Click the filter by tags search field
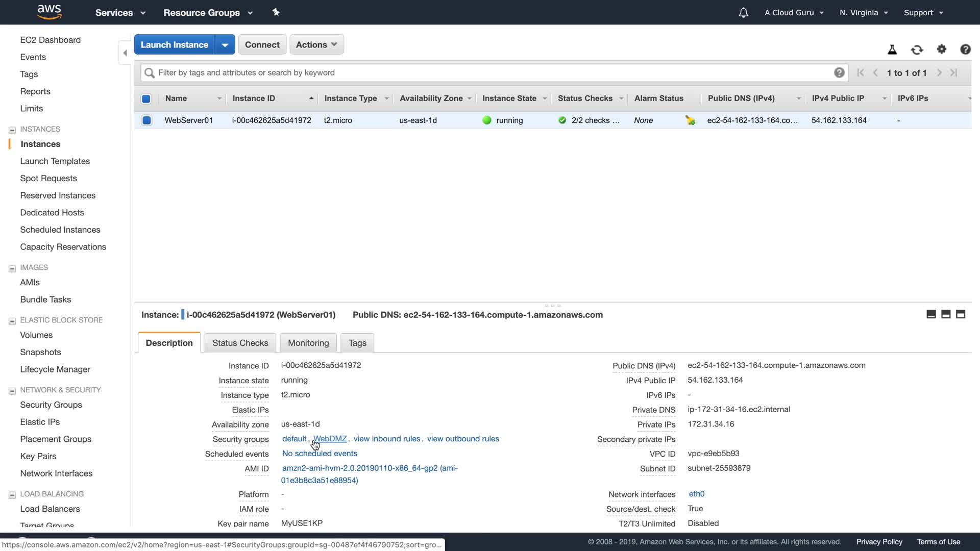 click(490, 72)
